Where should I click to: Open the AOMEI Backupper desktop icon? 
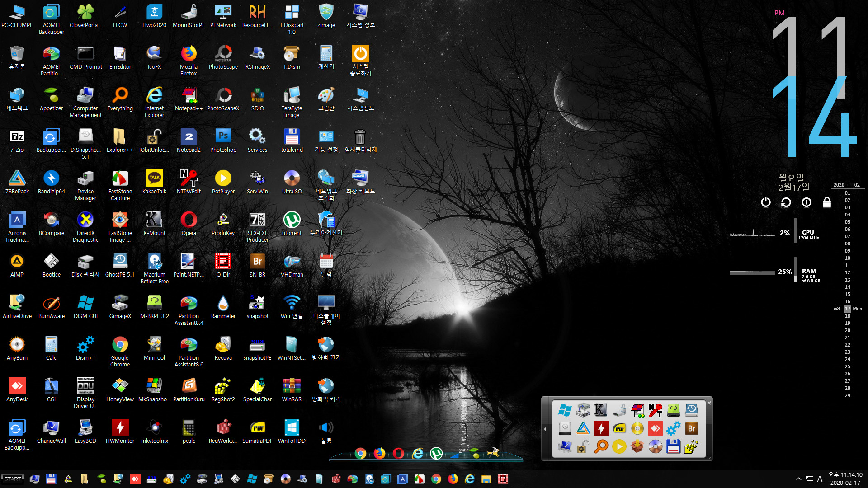tap(51, 19)
